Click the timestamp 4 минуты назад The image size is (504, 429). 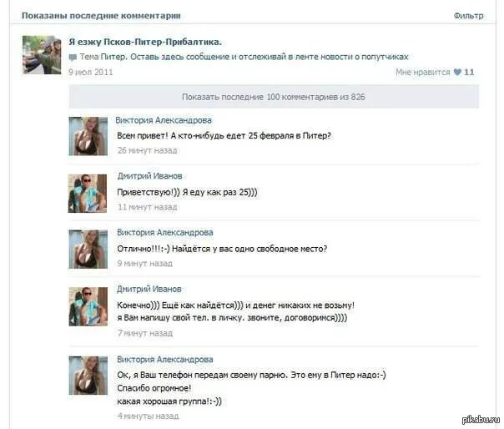[148, 416]
